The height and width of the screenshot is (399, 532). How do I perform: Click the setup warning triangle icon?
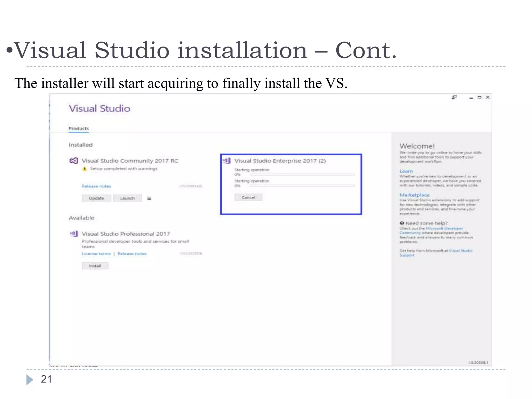tap(84, 169)
